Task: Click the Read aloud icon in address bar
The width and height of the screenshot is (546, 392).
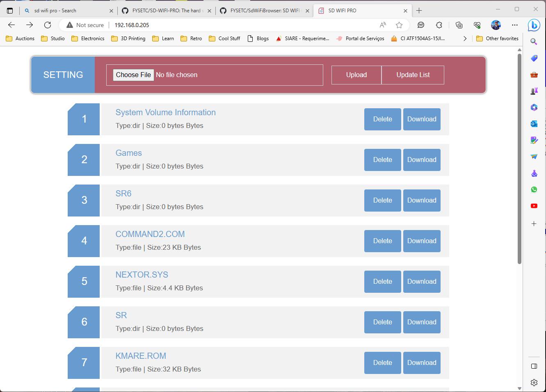Action: (x=383, y=25)
